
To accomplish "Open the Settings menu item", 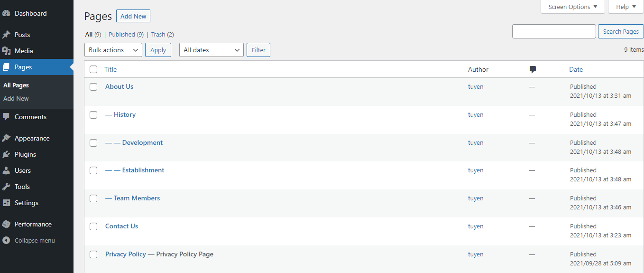I will [x=26, y=203].
